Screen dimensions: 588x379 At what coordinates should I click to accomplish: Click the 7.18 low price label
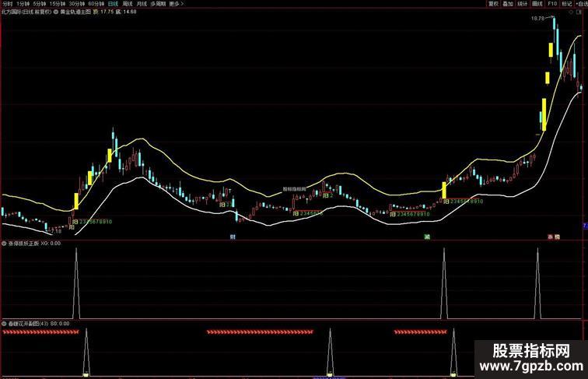(x=55, y=231)
